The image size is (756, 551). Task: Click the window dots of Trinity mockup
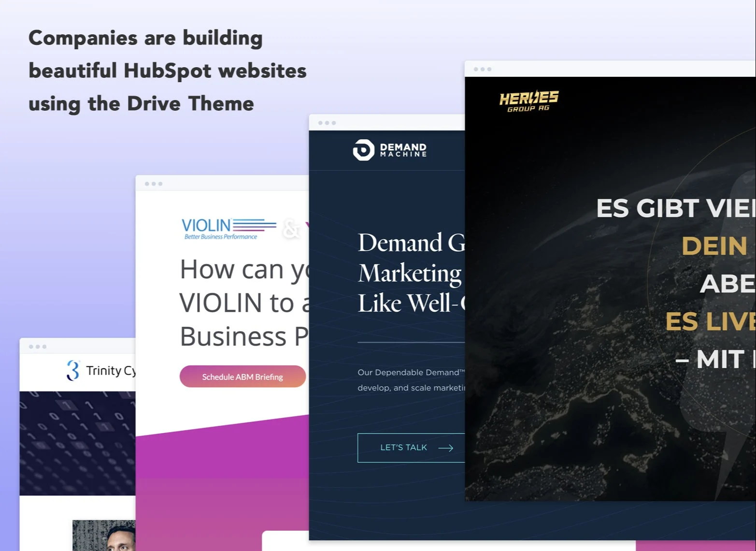point(38,347)
